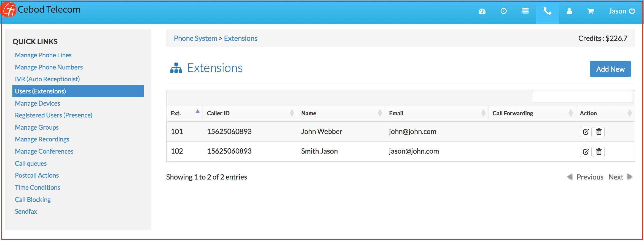The image size is (644, 241).
Task: Click Caller ID 15625060893 in row 102
Action: [x=229, y=151]
